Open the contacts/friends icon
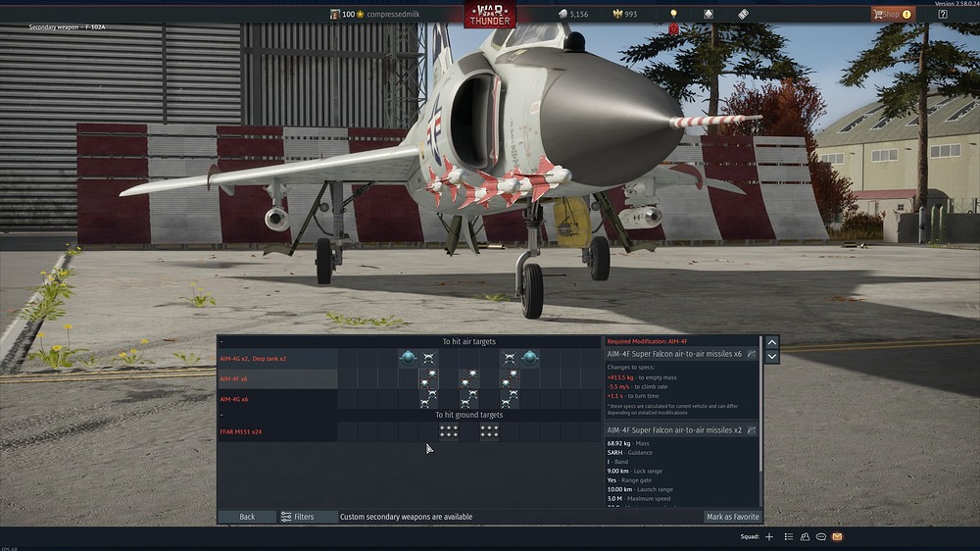 point(805,536)
